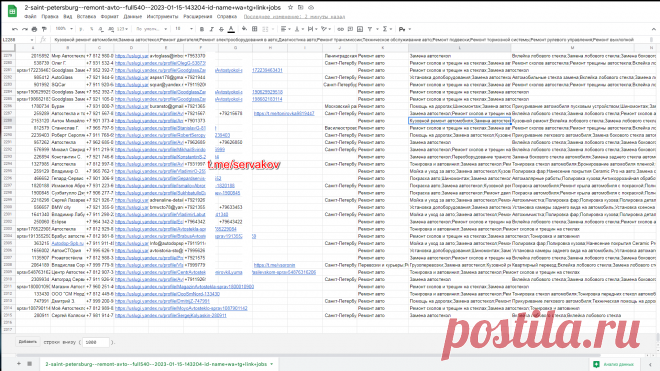Viewport: 660px width, 371px height.
Task: Toggle bold formatting
Action: [202, 29]
